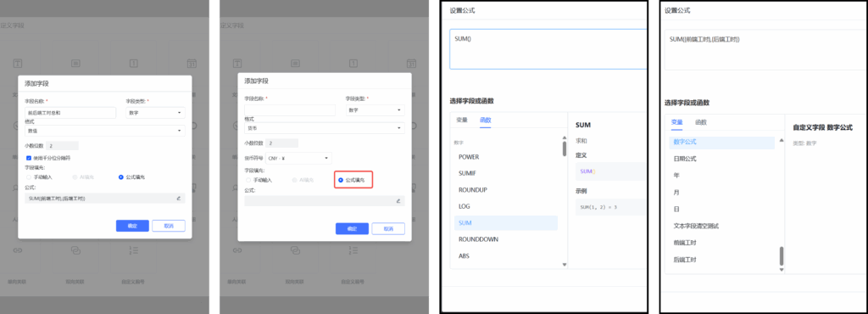Click the 双向关联 linked-circles icon behind the filled-name dialog
Viewport: 868px width, 314px height.
pos(75,251)
